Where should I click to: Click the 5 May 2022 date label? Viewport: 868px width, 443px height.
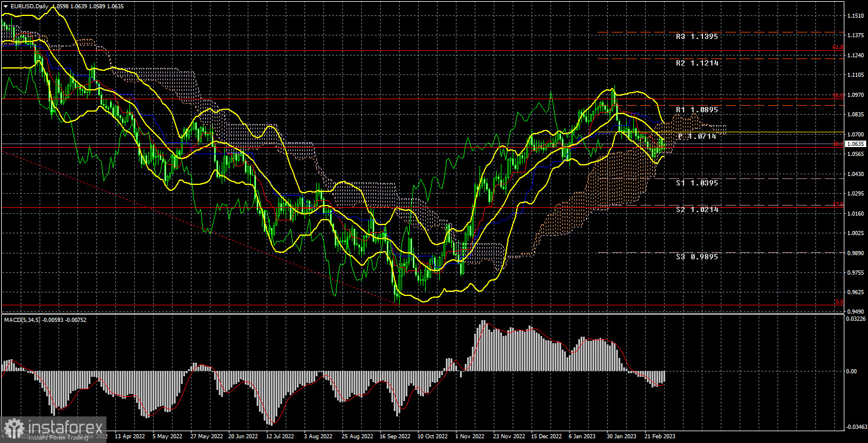[167, 437]
